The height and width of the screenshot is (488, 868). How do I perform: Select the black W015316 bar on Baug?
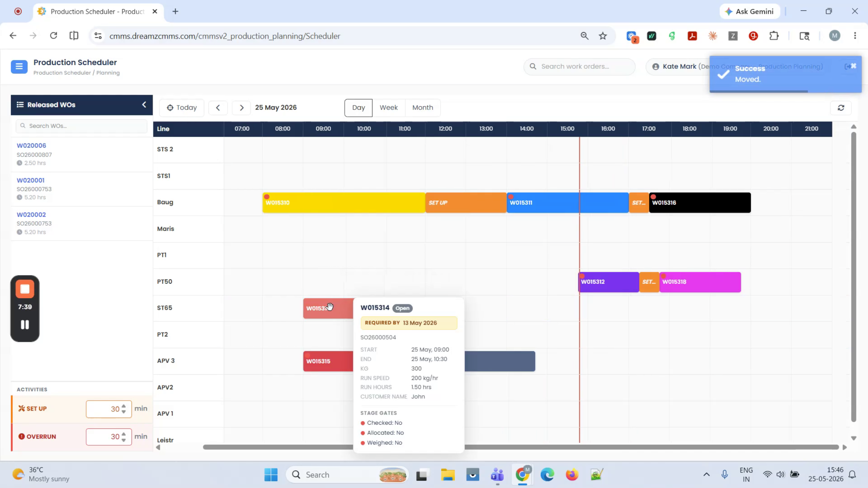pos(700,202)
